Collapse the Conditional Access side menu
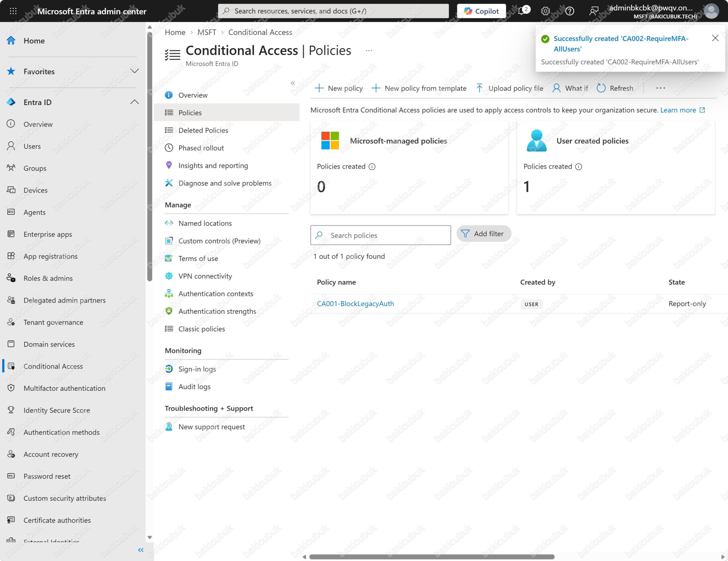This screenshot has height=561, width=728. click(293, 83)
